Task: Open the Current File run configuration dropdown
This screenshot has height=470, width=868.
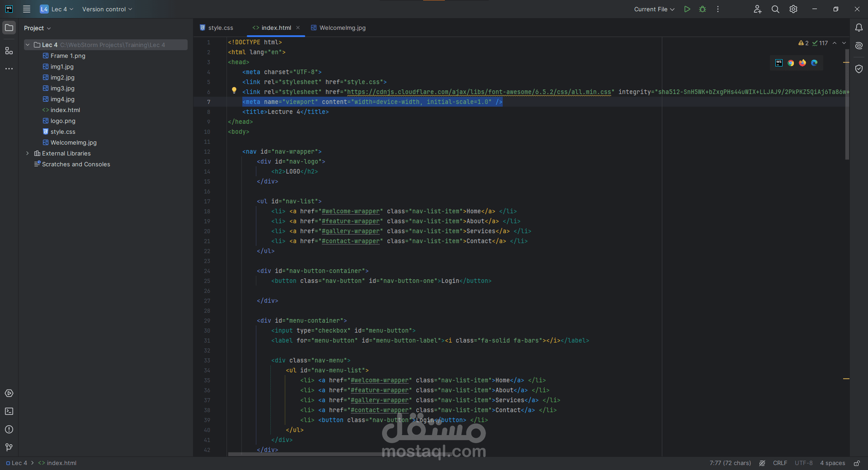Action: click(654, 9)
